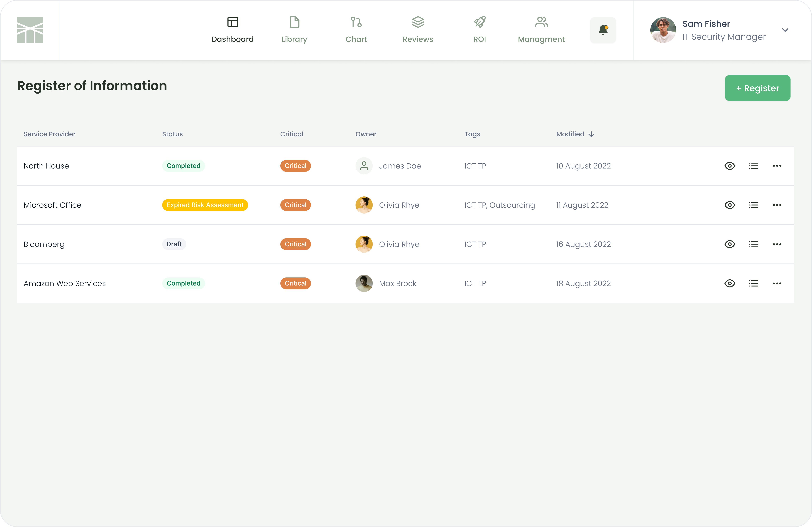Click Max Brock's avatar
Image resolution: width=812 pixels, height=527 pixels.
point(364,283)
